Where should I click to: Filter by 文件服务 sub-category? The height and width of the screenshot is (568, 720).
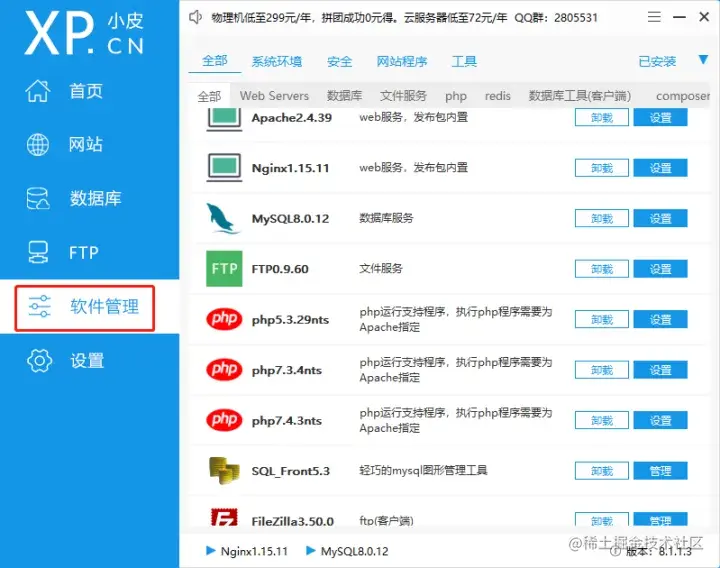click(x=403, y=96)
